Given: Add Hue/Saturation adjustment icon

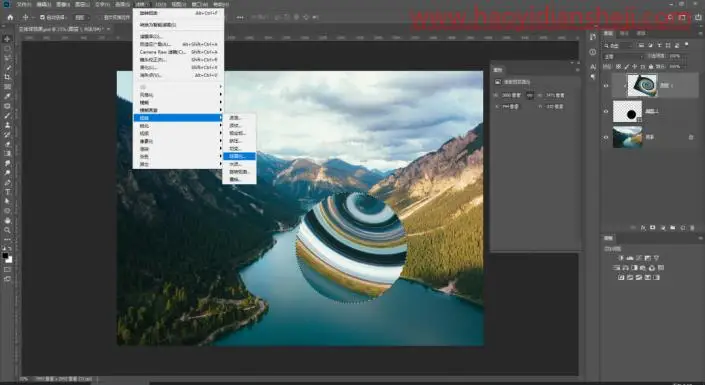Looking at the screenshot, I should pyautogui.click(x=616, y=268).
